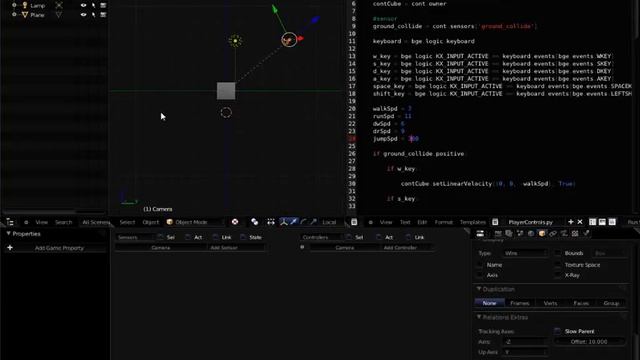Browse text datablocks icon
640x360 pixels.
495,222
